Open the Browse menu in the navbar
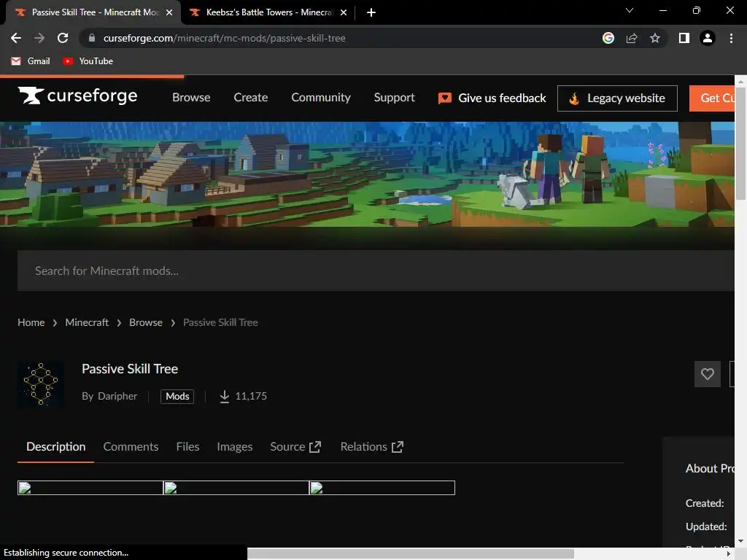747x560 pixels. [191, 98]
